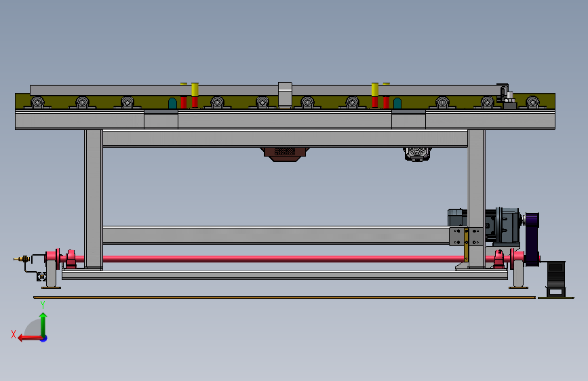Select the dark gearbox motor beside the right post
Image resolution: width=588 pixels, height=381 pixels.
503,226
